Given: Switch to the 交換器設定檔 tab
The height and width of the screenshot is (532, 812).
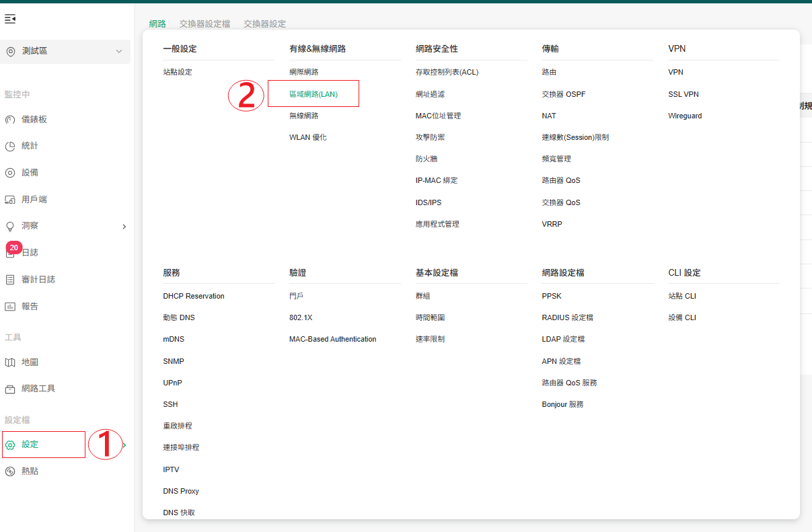Looking at the screenshot, I should point(205,24).
